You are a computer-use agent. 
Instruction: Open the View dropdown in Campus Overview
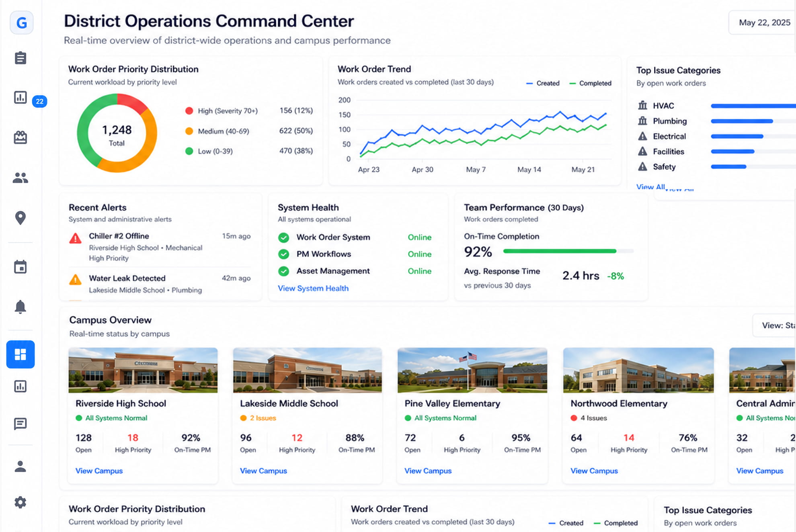coord(774,325)
